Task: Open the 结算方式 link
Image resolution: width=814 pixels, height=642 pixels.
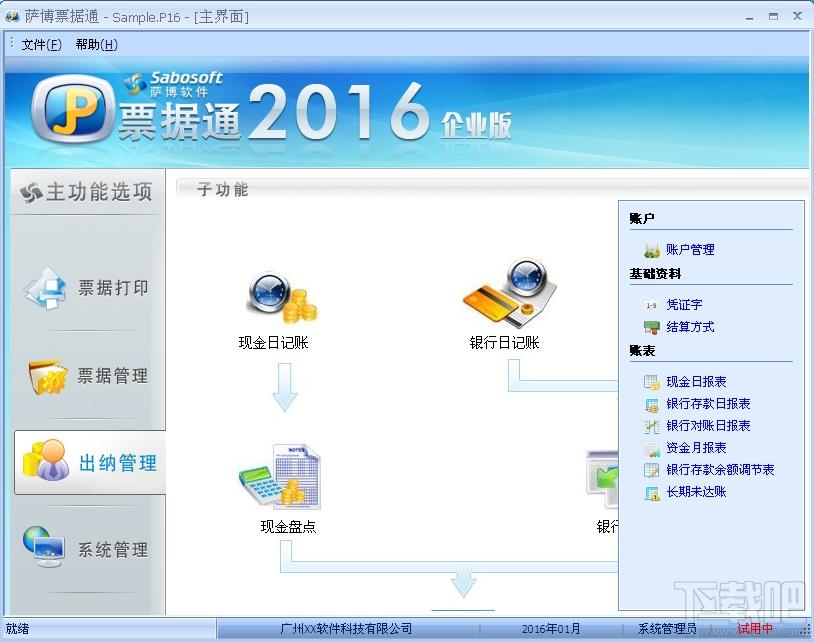Action: coord(690,327)
